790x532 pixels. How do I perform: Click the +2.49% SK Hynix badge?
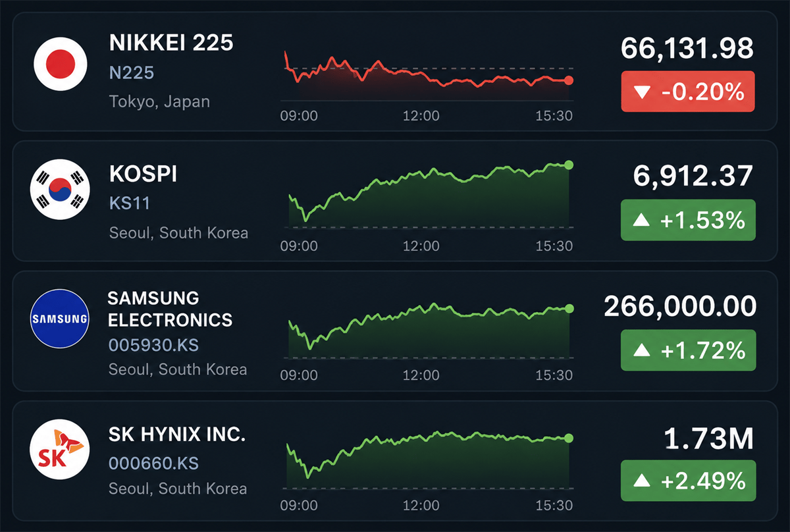[688, 481]
